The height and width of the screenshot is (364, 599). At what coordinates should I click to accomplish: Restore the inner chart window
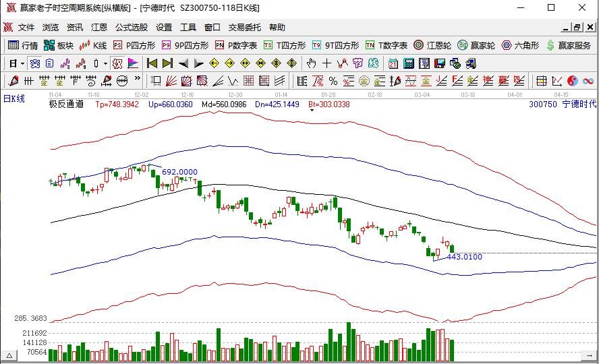577,28
